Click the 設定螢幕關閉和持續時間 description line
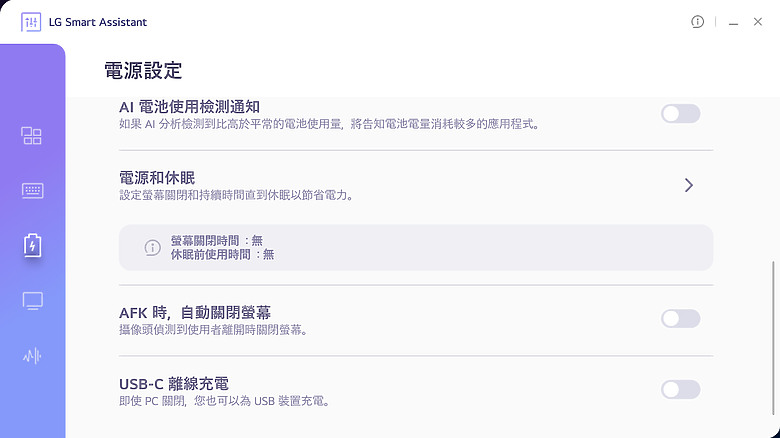 (x=237, y=195)
